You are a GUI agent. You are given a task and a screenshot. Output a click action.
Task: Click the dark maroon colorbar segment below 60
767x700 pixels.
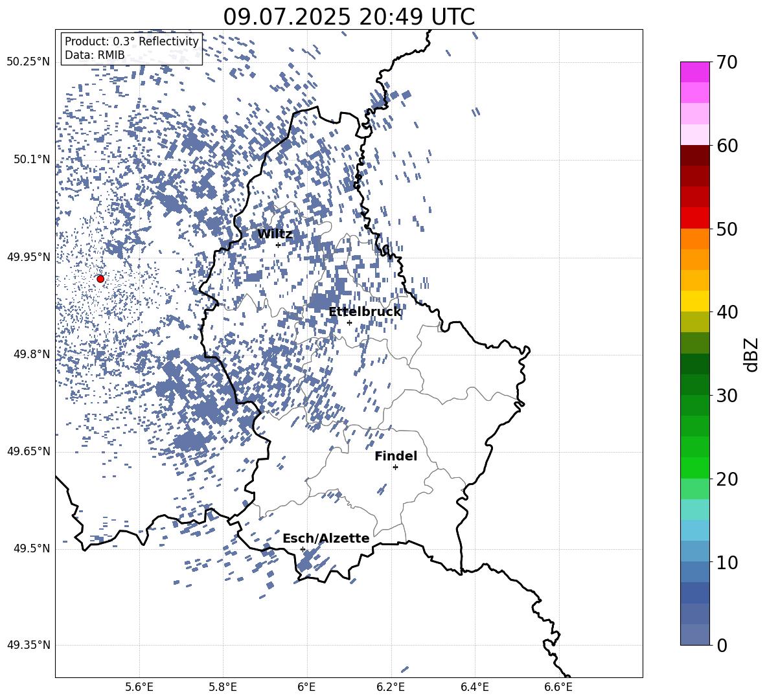point(694,155)
